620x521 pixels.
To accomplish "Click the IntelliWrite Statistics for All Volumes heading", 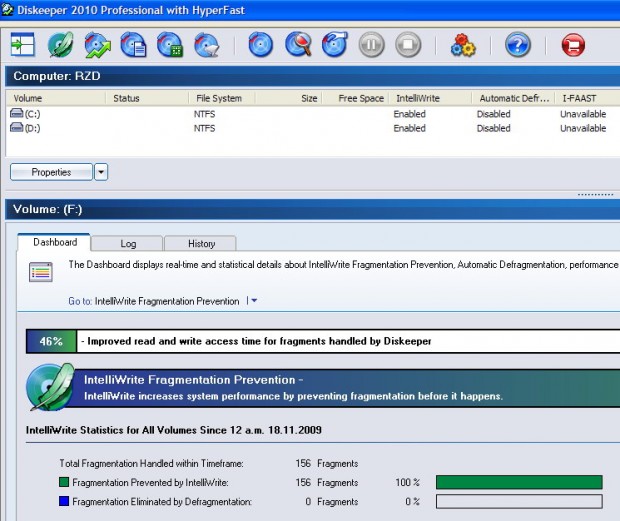I will [174, 430].
